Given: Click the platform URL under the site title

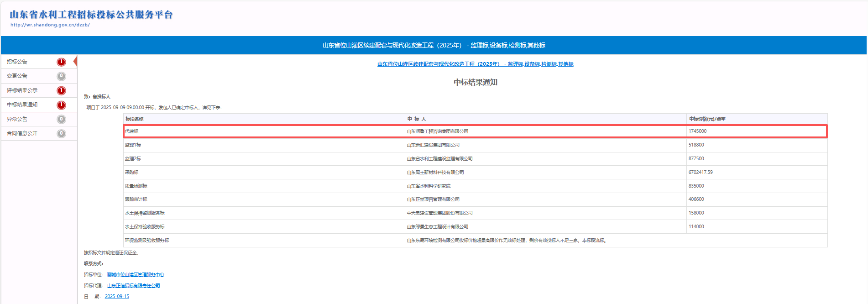Looking at the screenshot, I should [50, 25].
